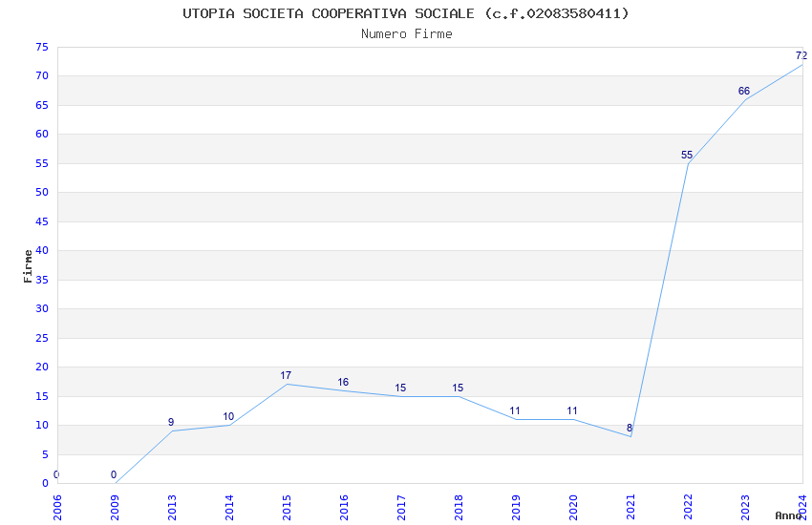Select x-axis year 2013
Image resolution: width=812 pixels, height=525 pixels.
[x=172, y=508]
